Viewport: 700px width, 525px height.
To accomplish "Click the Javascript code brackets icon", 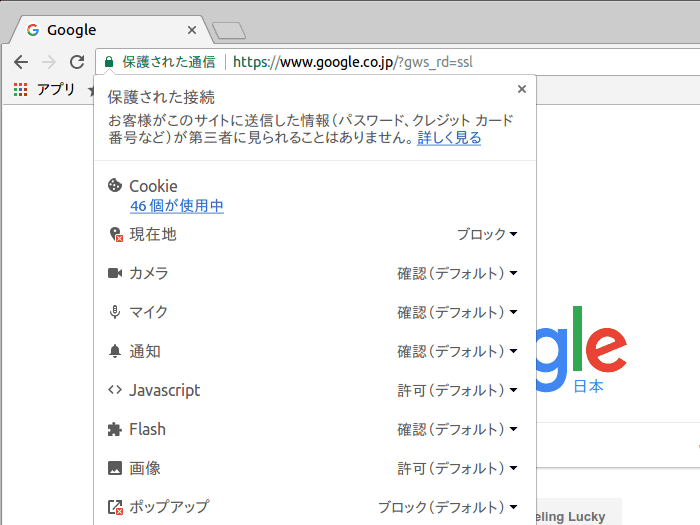I will click(115, 390).
